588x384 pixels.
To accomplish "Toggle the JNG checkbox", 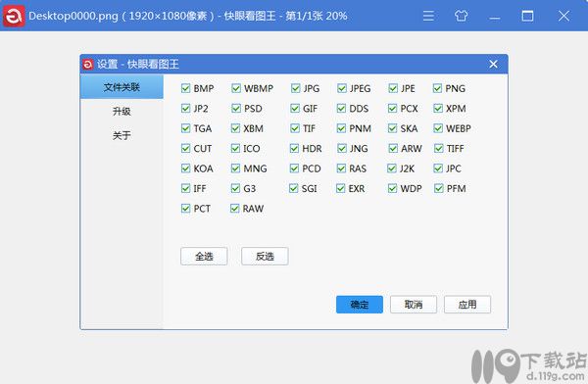I will point(342,148).
